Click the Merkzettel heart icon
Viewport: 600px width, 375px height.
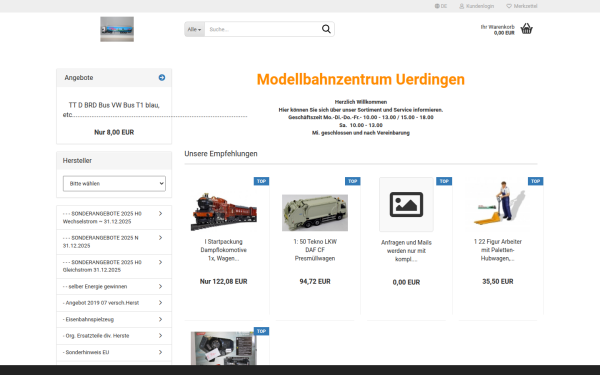(x=509, y=6)
